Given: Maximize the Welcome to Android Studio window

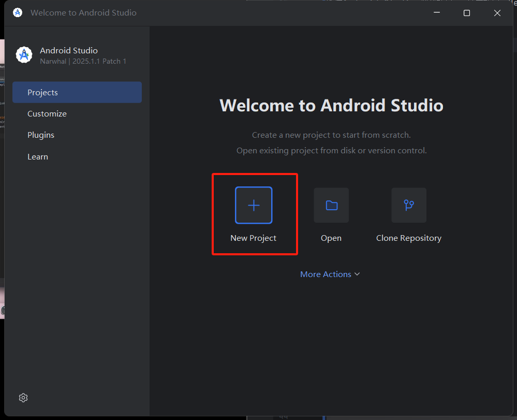Looking at the screenshot, I should point(467,13).
